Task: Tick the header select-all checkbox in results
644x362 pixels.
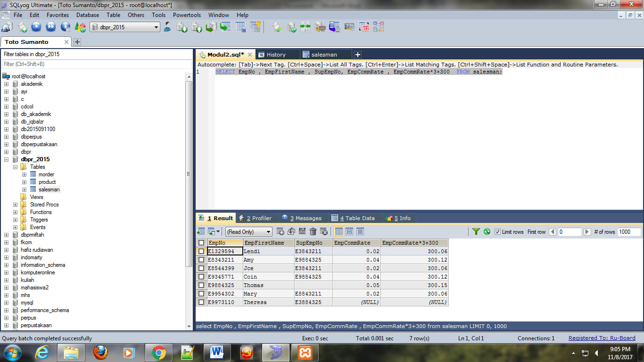Action: point(201,243)
